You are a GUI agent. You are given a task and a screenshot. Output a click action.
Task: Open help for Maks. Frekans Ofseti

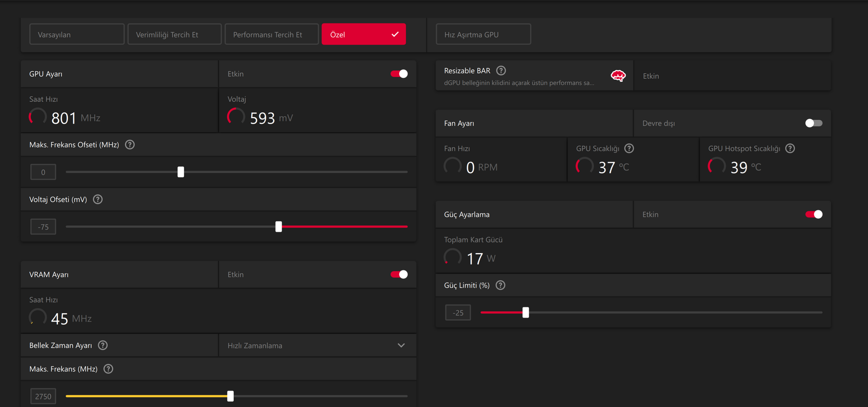(x=130, y=145)
